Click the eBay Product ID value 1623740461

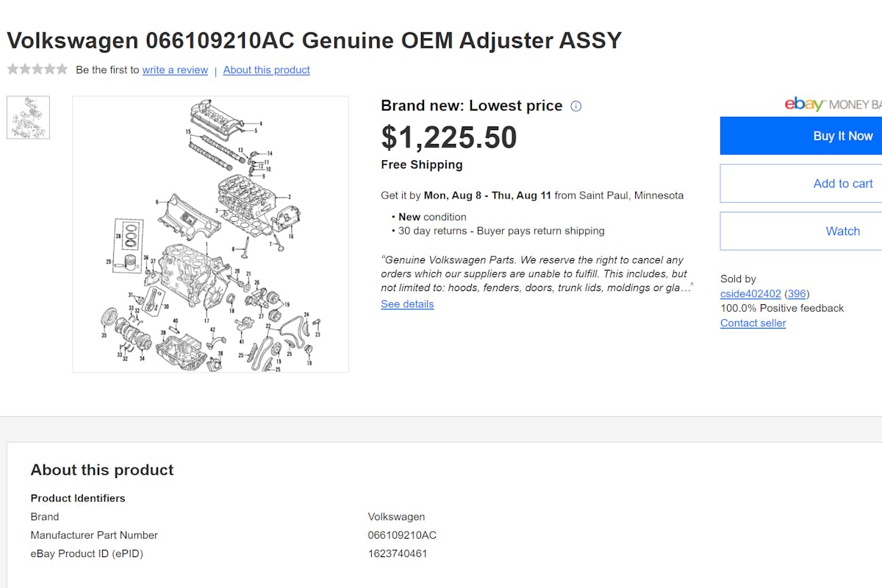(397, 553)
